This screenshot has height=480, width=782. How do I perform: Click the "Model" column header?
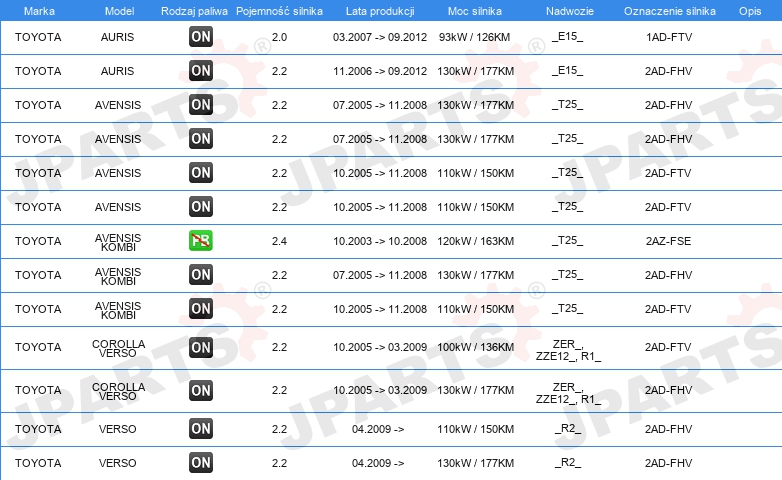tap(119, 11)
